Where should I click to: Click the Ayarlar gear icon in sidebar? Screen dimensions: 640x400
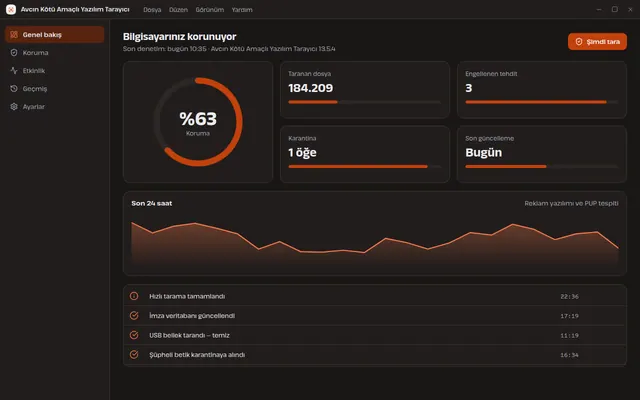pyautogui.click(x=14, y=107)
